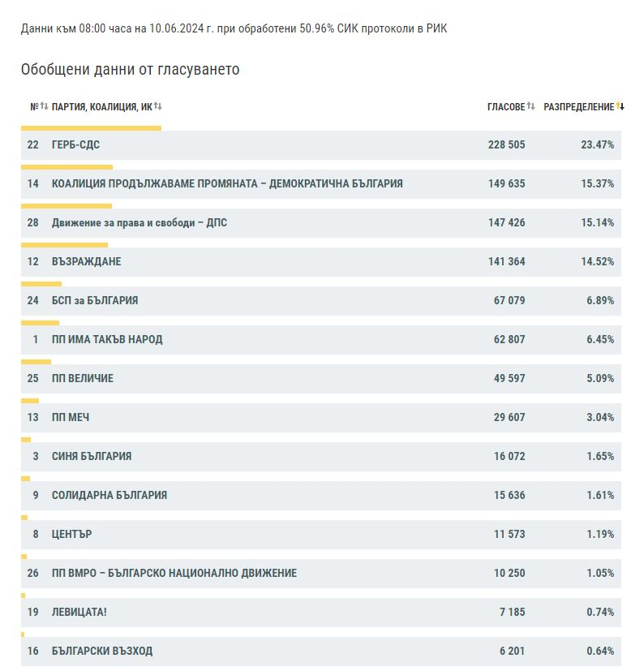Sort by РАЗПРЕДЕЛЕНИЕ distribution arrows icon
Viewport: 644px width, 671px height.
coord(620,106)
